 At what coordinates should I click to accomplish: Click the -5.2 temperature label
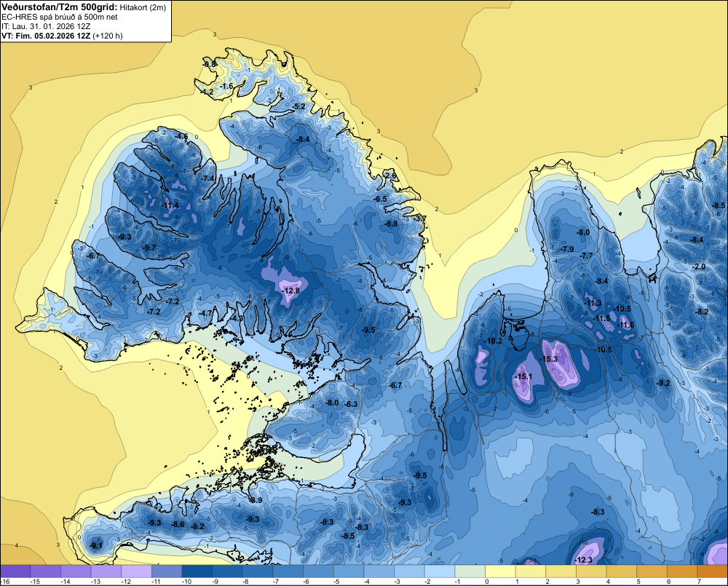click(x=298, y=106)
